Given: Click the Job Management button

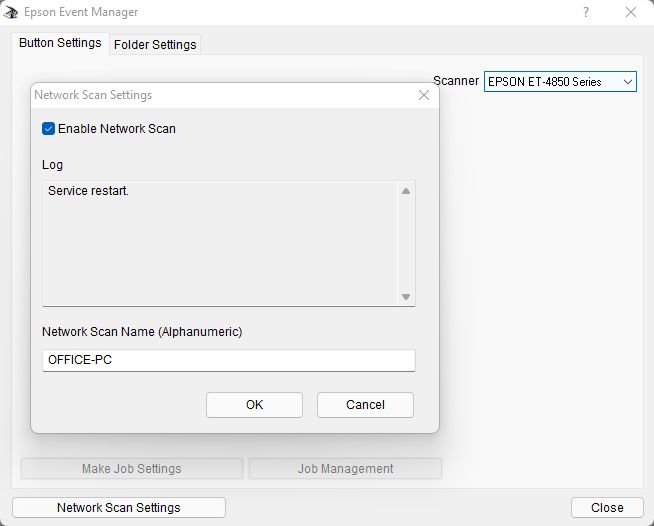Looking at the screenshot, I should tap(345, 468).
